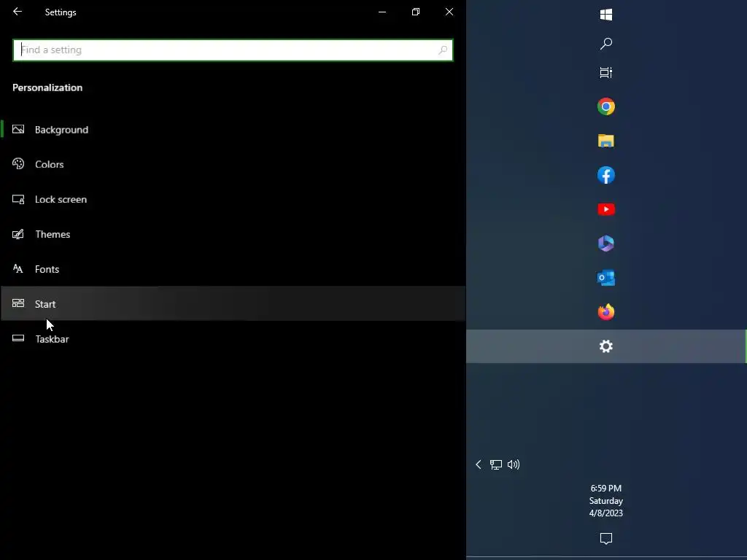
Task: Open the Windows Start button on taskbar
Action: (606, 15)
